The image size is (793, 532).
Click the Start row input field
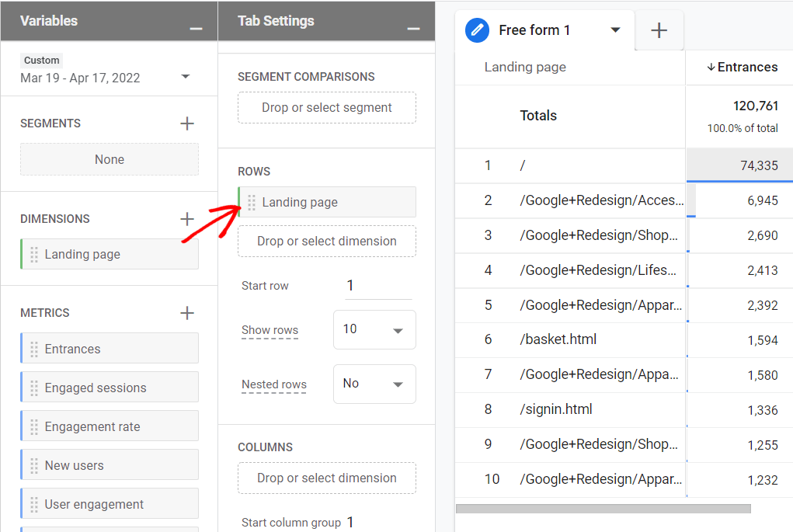pos(378,286)
